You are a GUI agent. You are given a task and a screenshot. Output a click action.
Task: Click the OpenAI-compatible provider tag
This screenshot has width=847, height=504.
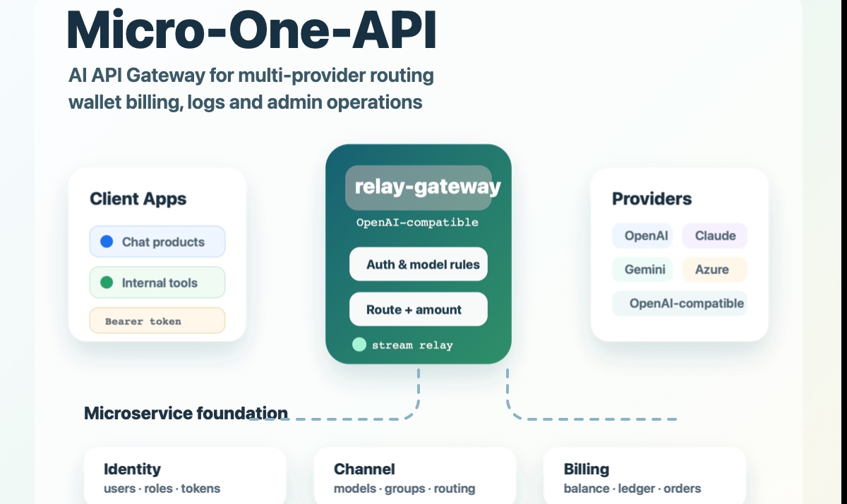(x=680, y=304)
